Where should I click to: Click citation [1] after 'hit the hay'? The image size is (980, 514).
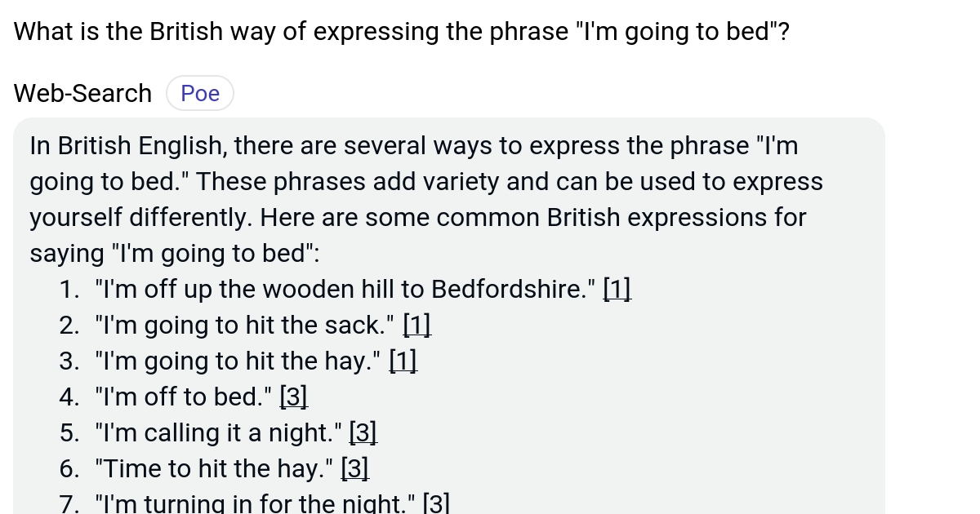(x=403, y=360)
